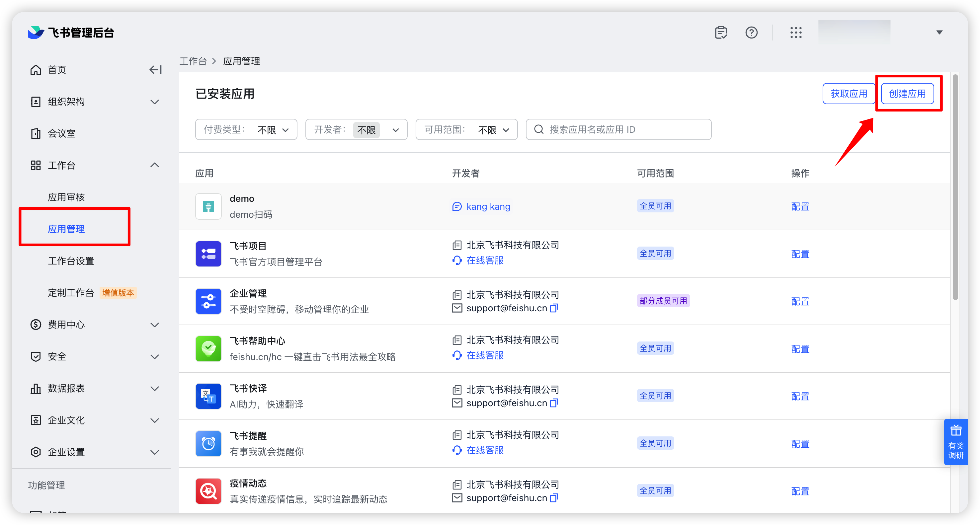
Task: Click the 首页 home icon
Action: pos(36,70)
